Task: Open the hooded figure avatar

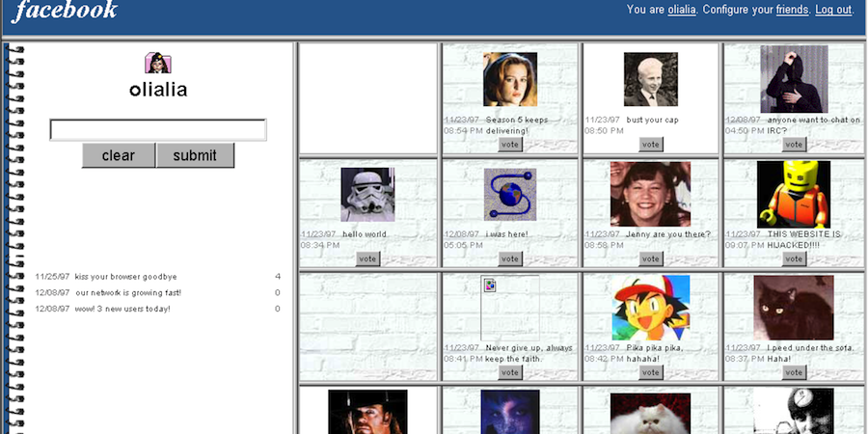Action: [794, 79]
